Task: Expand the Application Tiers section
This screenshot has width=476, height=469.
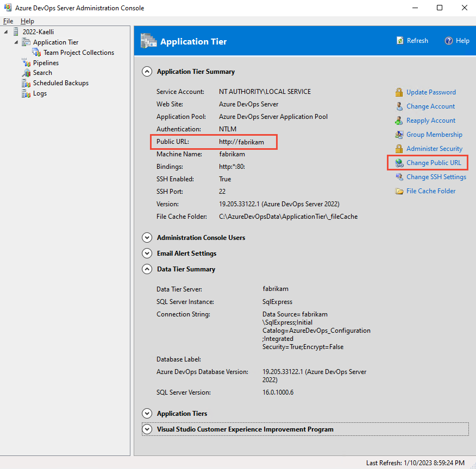Action: pos(147,413)
